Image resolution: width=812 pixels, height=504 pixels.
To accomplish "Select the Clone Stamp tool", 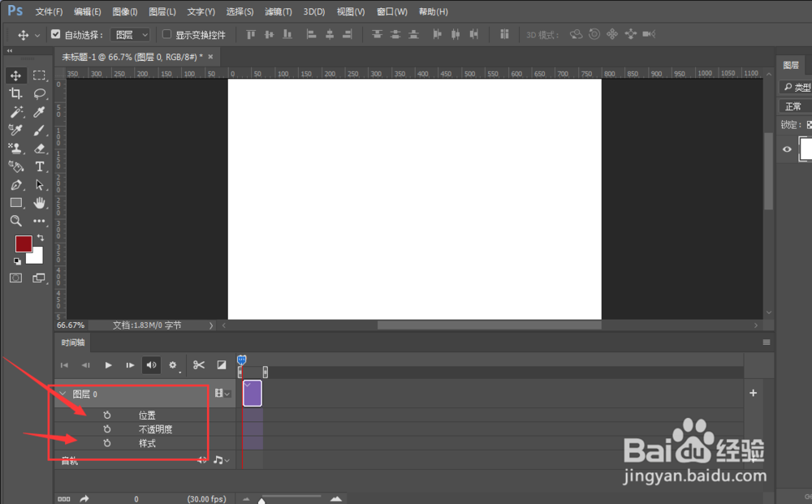I will [x=15, y=149].
